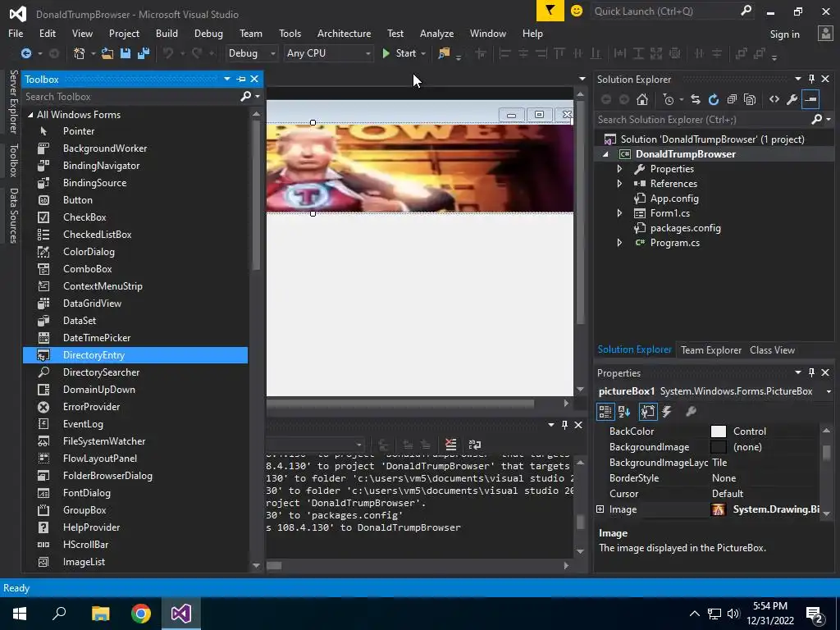Open the Server Explorer side tab
This screenshot has height=630, width=840.
click(x=13, y=101)
